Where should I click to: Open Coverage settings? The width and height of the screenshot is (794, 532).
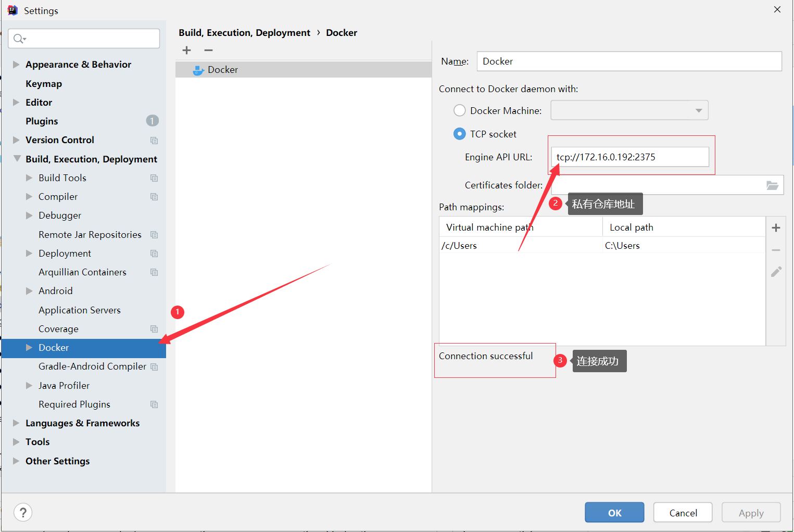point(58,329)
